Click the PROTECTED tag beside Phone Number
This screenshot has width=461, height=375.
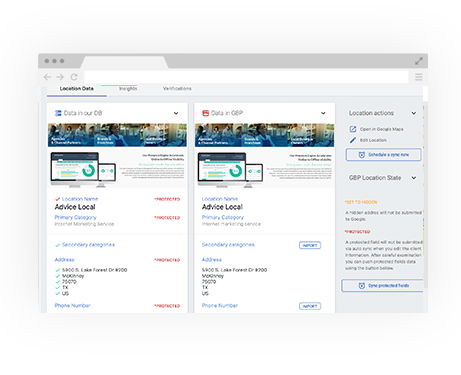167,306
